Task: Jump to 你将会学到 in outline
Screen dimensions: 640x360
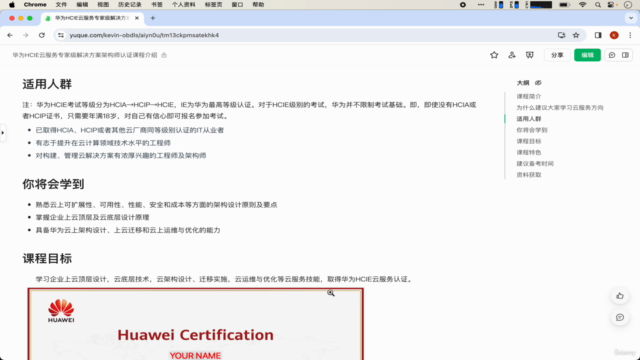Action: click(x=532, y=130)
